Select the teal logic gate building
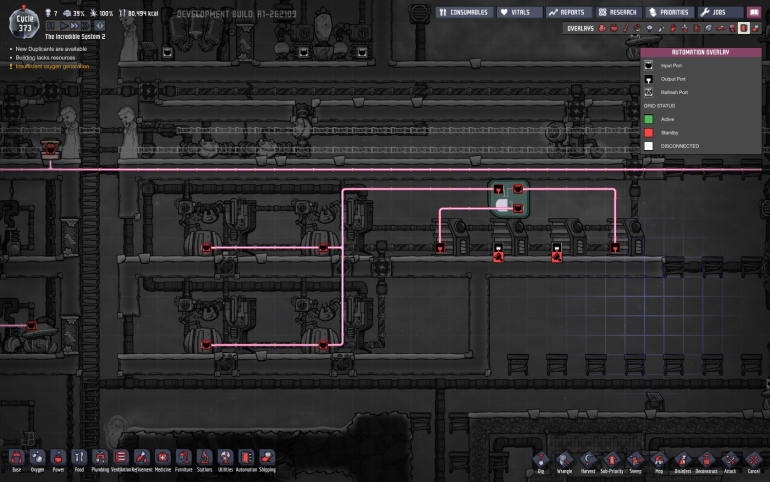The width and height of the screenshot is (770, 482). tap(508, 199)
